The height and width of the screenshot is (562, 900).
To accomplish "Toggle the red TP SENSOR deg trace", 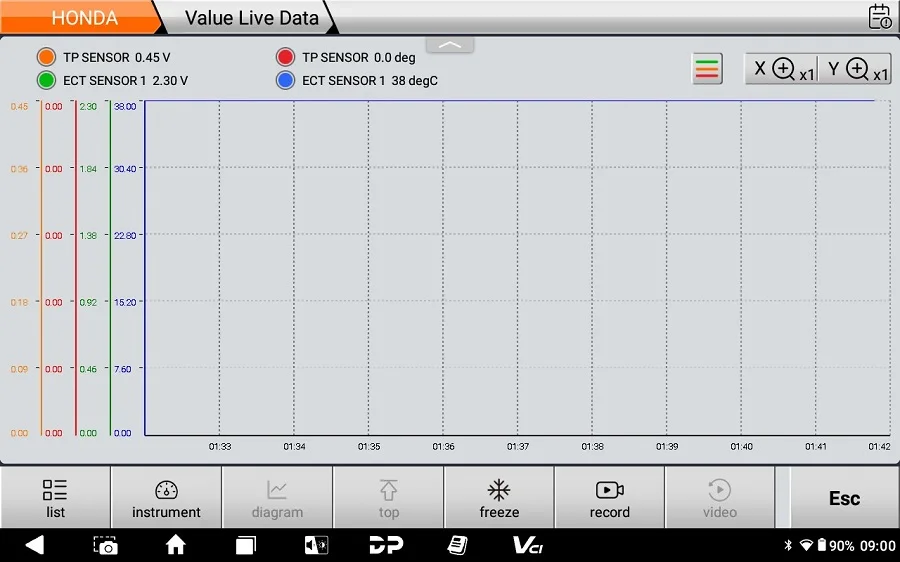I will (285, 57).
